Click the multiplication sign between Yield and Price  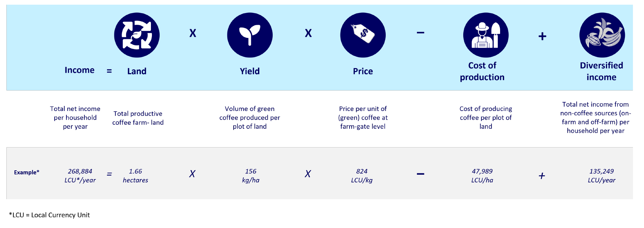click(x=308, y=33)
